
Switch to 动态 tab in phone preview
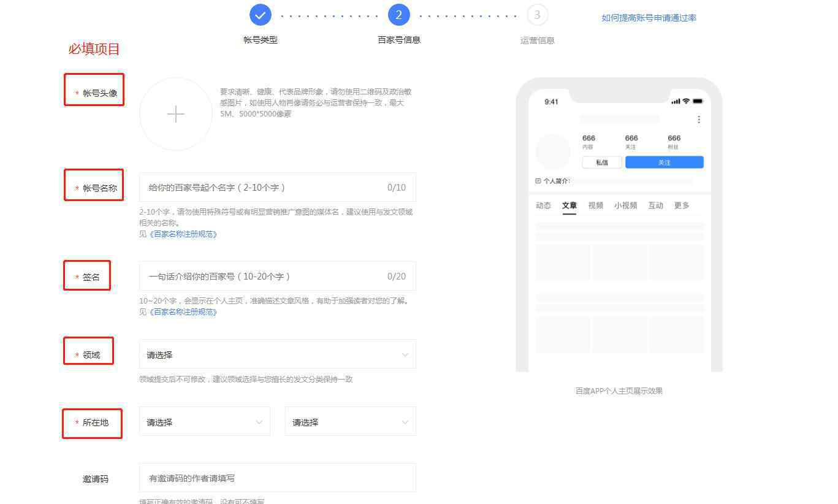pos(544,205)
